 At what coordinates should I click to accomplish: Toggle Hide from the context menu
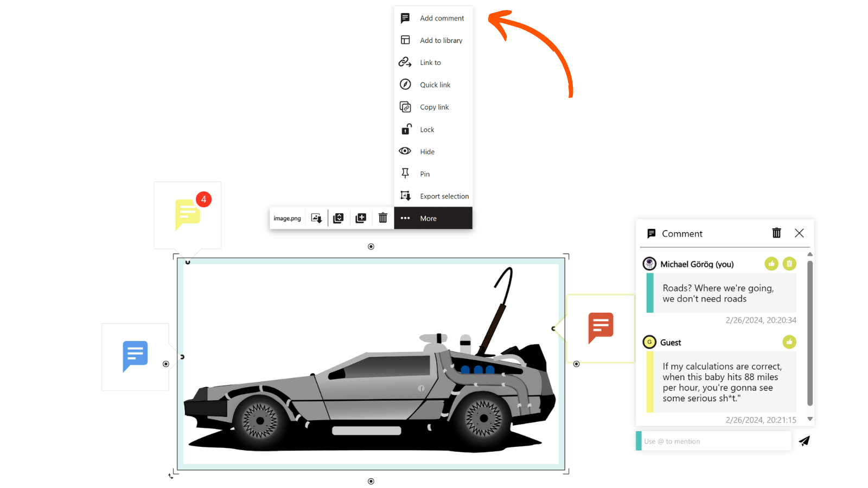coord(427,152)
